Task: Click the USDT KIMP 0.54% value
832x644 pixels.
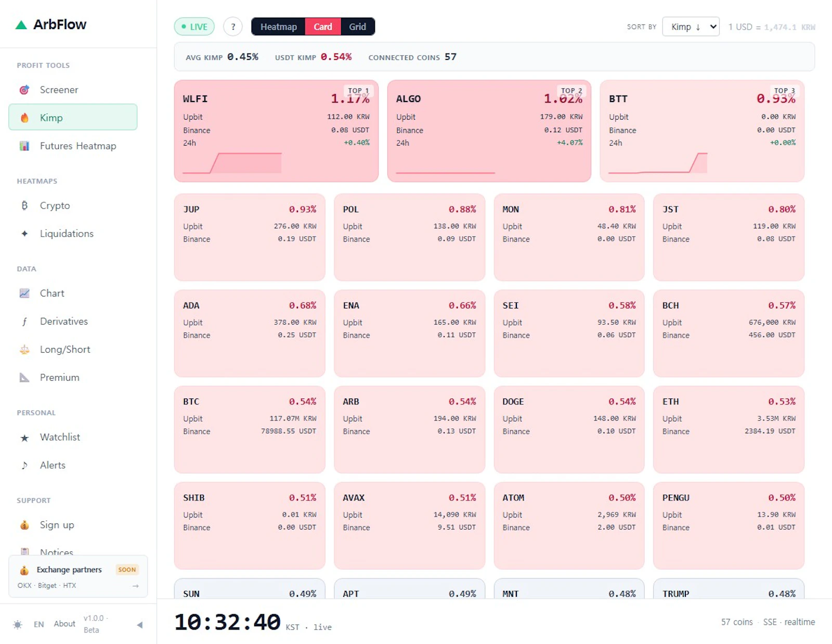Action: [x=336, y=57]
